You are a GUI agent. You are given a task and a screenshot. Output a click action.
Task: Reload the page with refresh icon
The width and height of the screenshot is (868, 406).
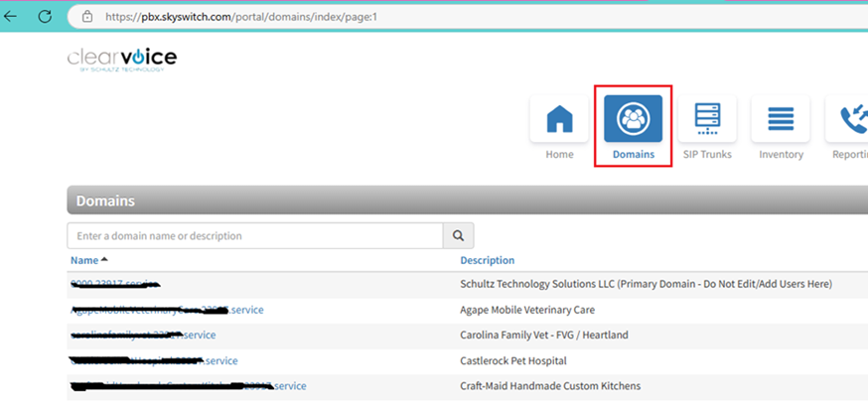pyautogui.click(x=45, y=16)
